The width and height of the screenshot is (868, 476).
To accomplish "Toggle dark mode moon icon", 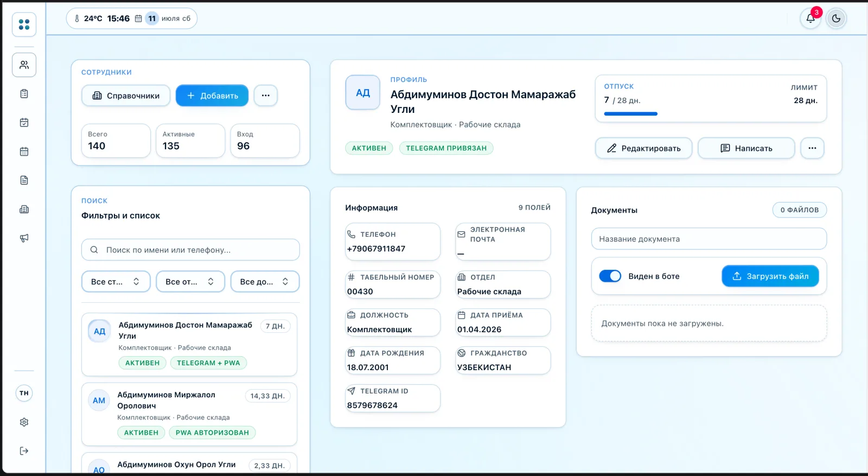I will (x=836, y=18).
